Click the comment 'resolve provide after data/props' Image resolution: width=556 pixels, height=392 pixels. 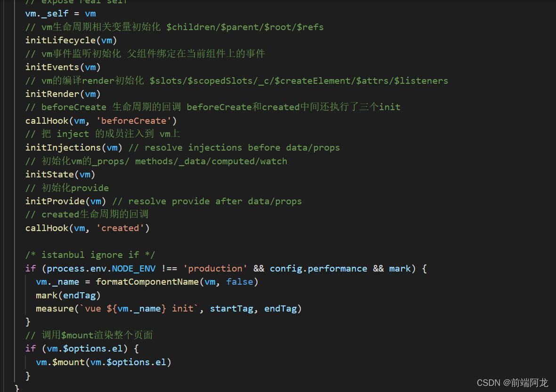(x=207, y=202)
